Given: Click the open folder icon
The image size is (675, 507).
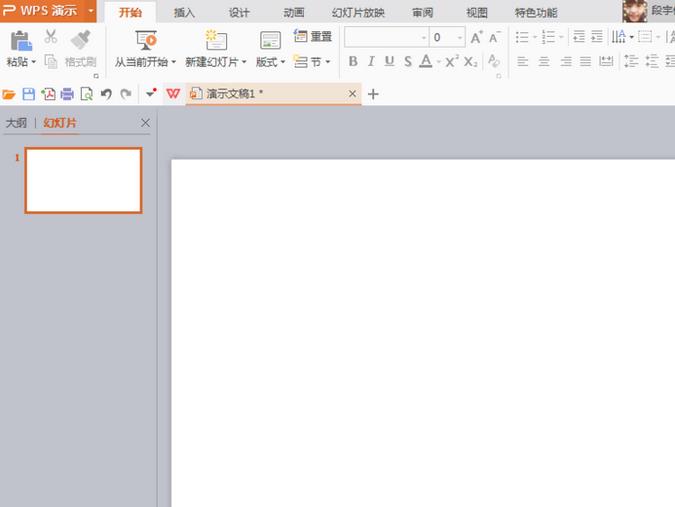Looking at the screenshot, I should click(x=9, y=94).
